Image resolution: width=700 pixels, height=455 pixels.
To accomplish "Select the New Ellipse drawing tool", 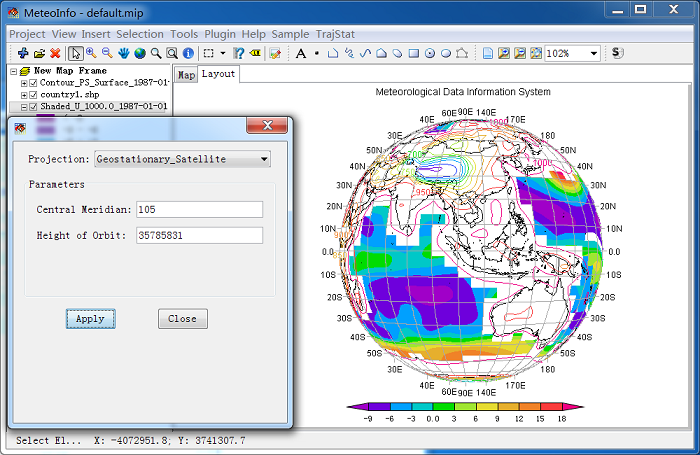I will 446,54.
